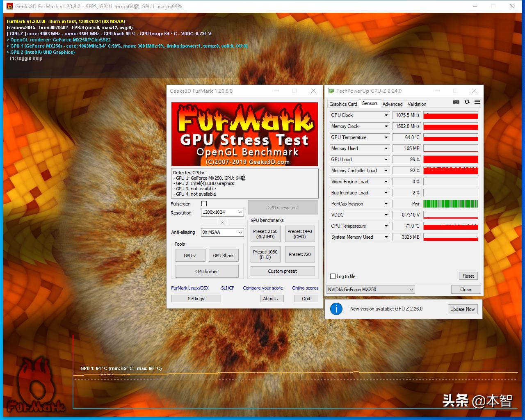Viewport: 525px width, 420px height.
Task: Expand the VDDC sensor dropdown
Action: 386,215
